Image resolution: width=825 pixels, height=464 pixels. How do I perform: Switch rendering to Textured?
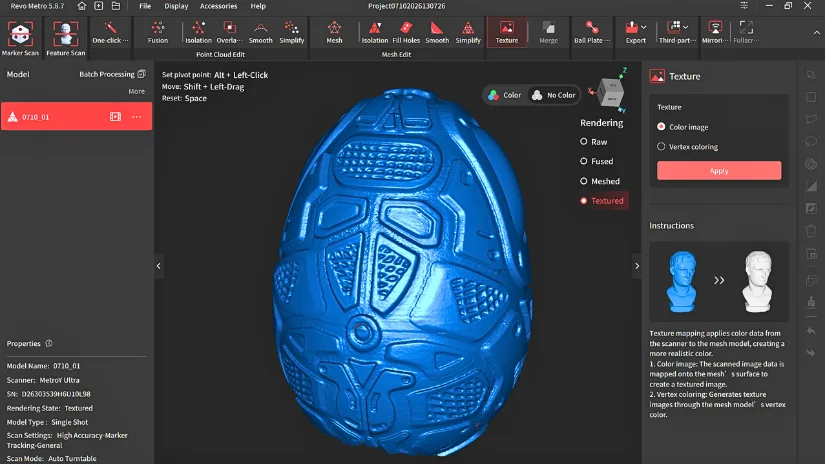point(602,200)
